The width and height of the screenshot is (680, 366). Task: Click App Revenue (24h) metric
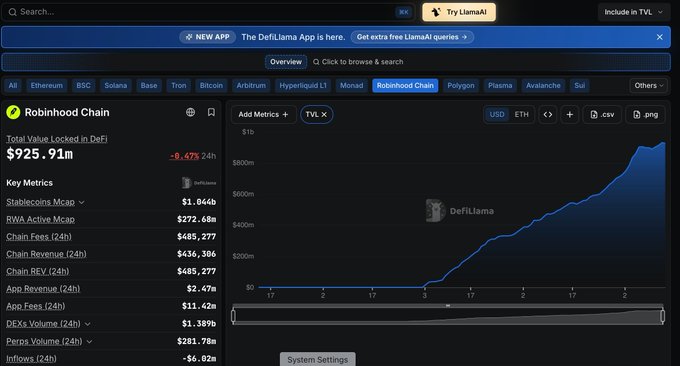43,289
